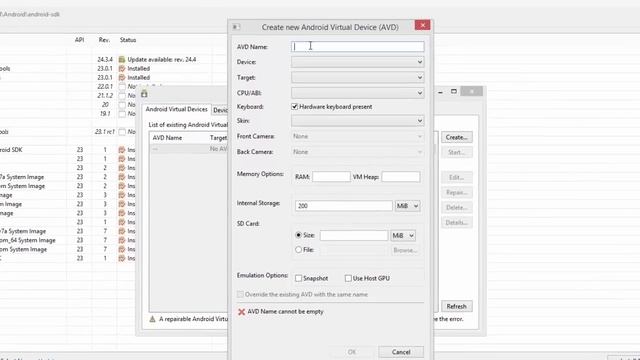Click the 'Update available: rev. 24.4' text
This screenshot has height=360, width=640.
click(162, 60)
